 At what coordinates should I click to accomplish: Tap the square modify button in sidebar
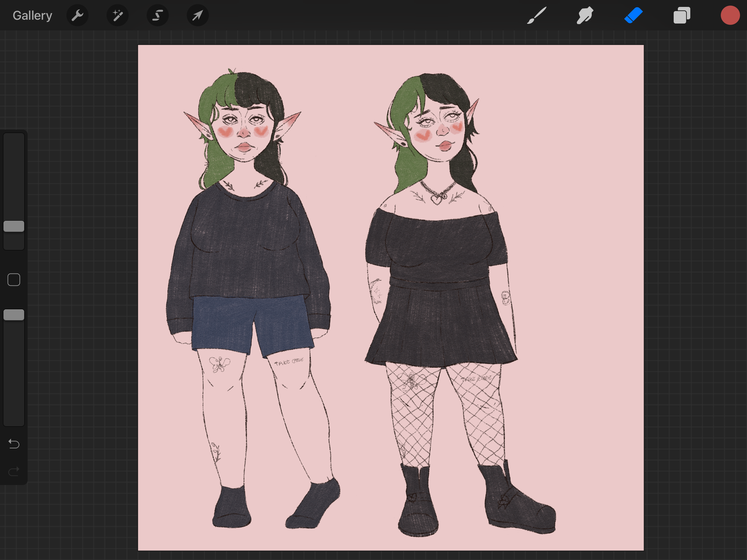click(x=14, y=280)
